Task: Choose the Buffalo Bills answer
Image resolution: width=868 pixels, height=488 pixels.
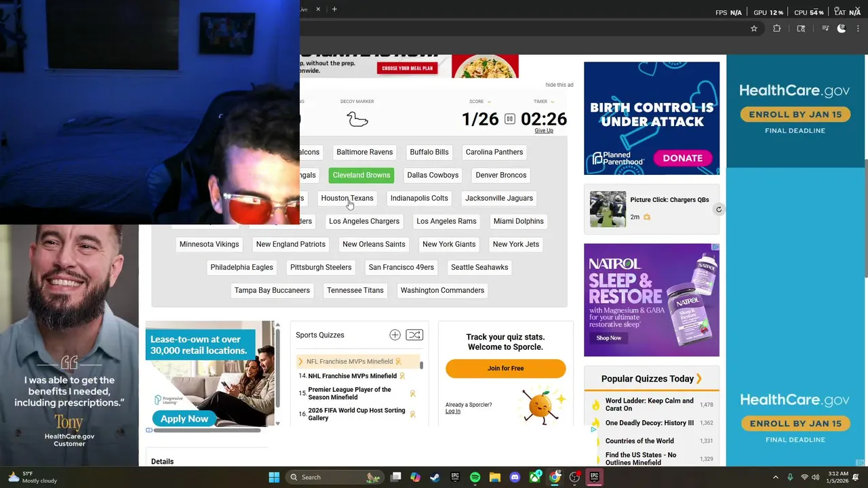Action: coord(429,152)
